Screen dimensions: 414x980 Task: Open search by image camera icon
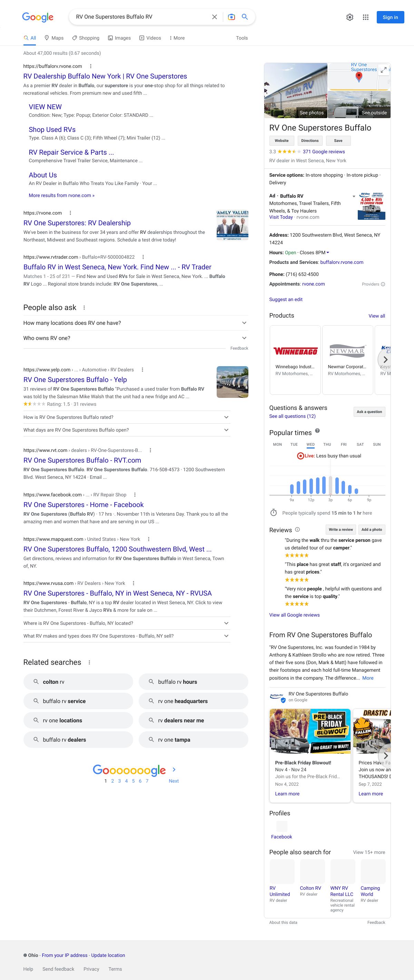(231, 17)
